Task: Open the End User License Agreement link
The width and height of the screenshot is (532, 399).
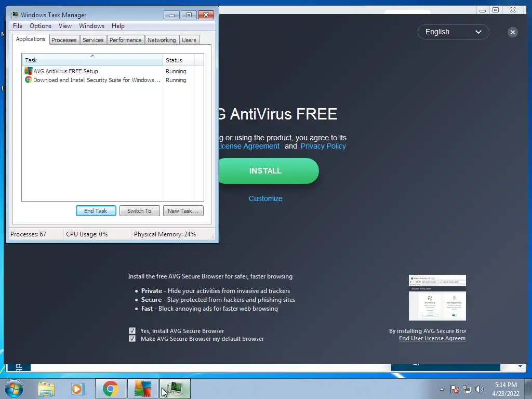Action: pos(432,338)
